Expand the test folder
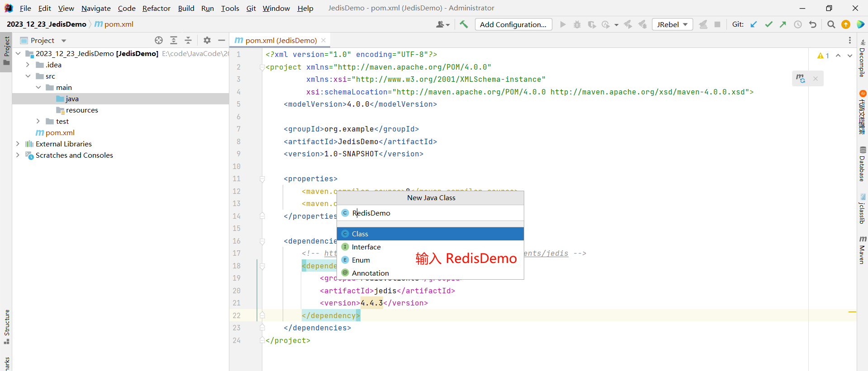This screenshot has width=868, height=371. pos(38,121)
